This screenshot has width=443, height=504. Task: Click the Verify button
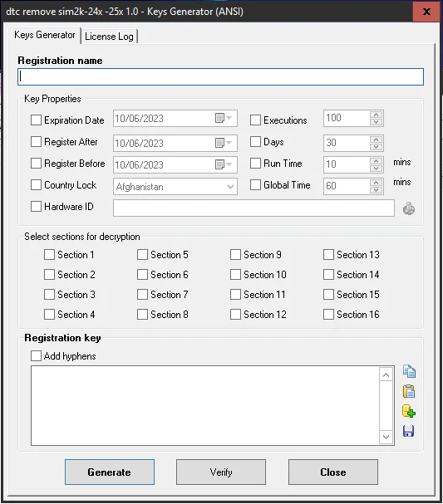pos(221,472)
